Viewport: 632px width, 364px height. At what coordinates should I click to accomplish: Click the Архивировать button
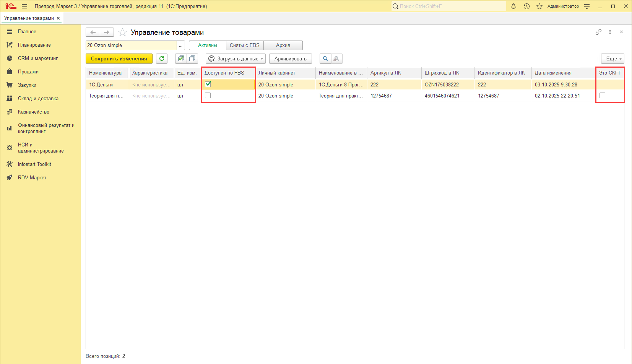(x=290, y=58)
